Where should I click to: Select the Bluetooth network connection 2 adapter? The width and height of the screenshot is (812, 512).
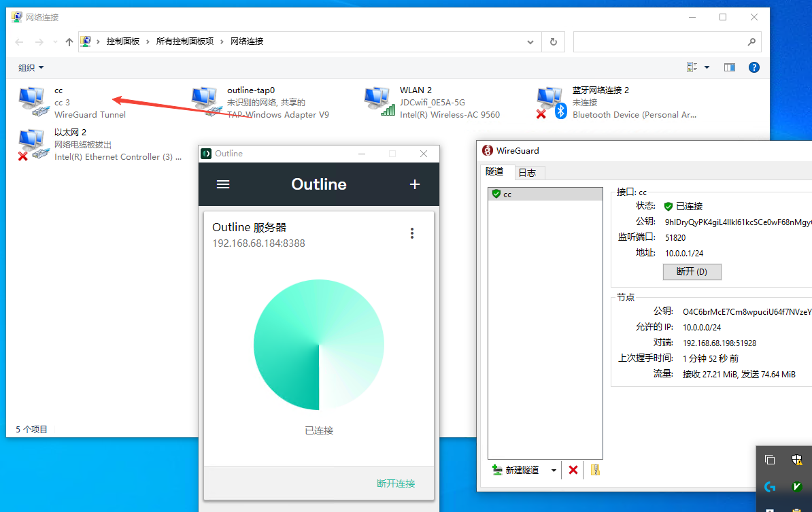pyautogui.click(x=616, y=103)
